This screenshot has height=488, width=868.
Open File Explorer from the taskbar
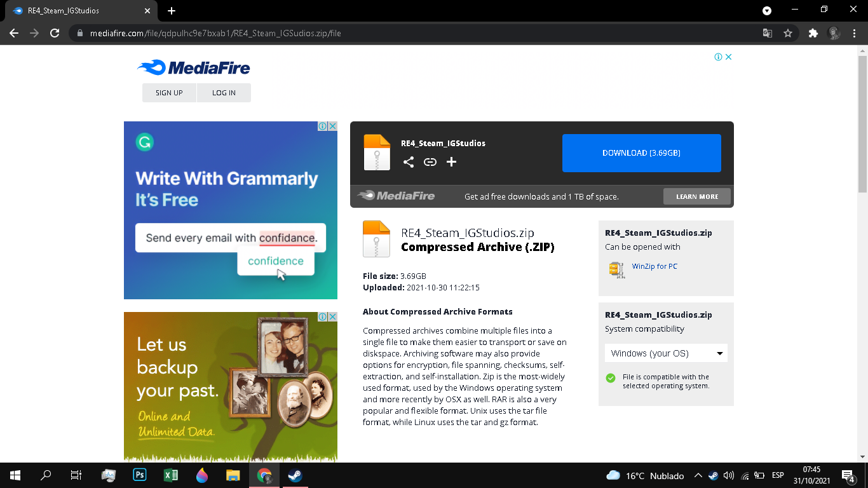pos(233,475)
